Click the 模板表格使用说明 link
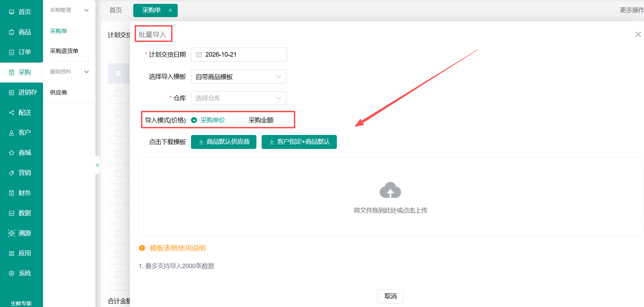The height and width of the screenshot is (307, 644). (178, 248)
